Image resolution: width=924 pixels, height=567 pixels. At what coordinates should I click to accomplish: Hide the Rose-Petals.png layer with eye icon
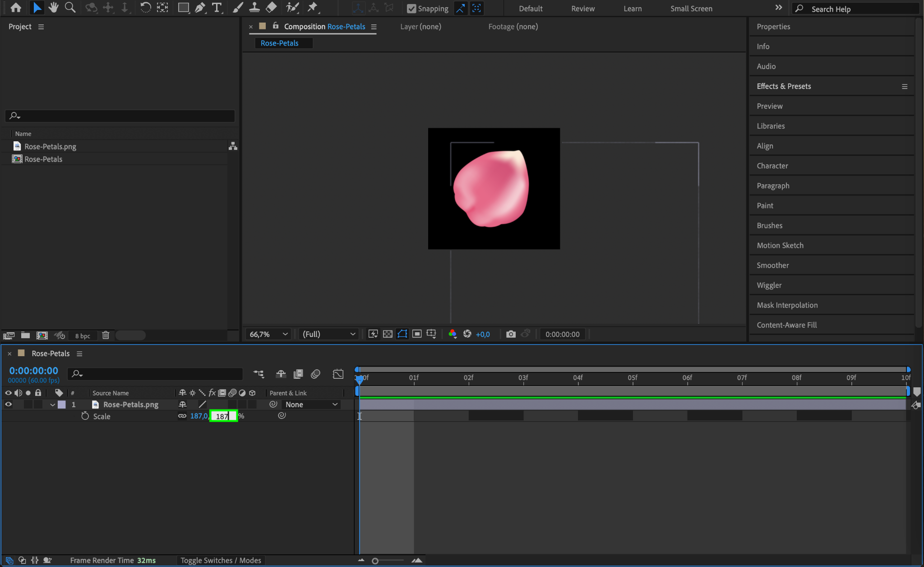pos(8,404)
